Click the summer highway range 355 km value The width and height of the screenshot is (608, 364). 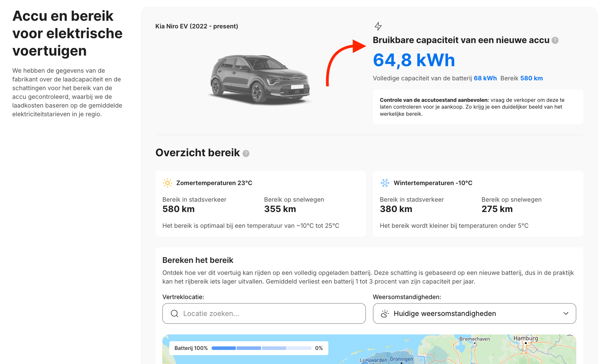(x=280, y=209)
